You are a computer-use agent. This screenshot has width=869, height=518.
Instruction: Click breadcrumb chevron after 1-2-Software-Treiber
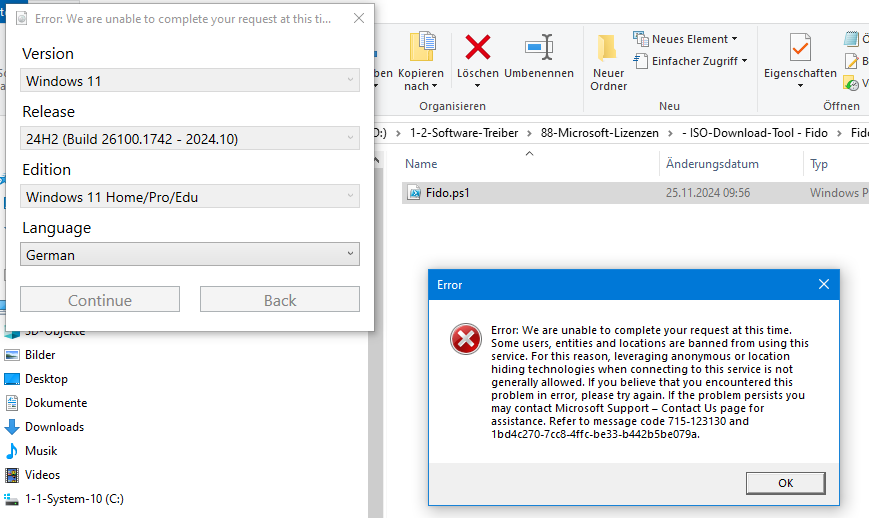pyautogui.click(x=529, y=134)
